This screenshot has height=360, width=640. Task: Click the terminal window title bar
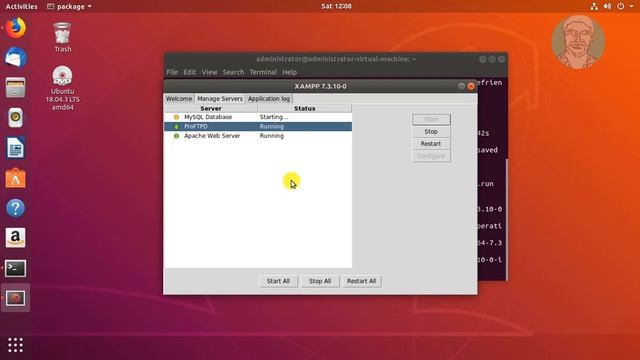point(336,59)
